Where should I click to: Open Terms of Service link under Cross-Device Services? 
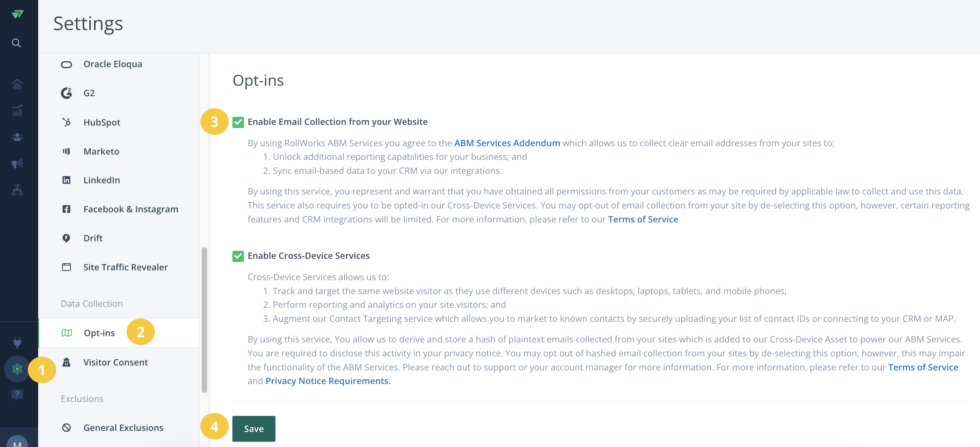(x=923, y=367)
